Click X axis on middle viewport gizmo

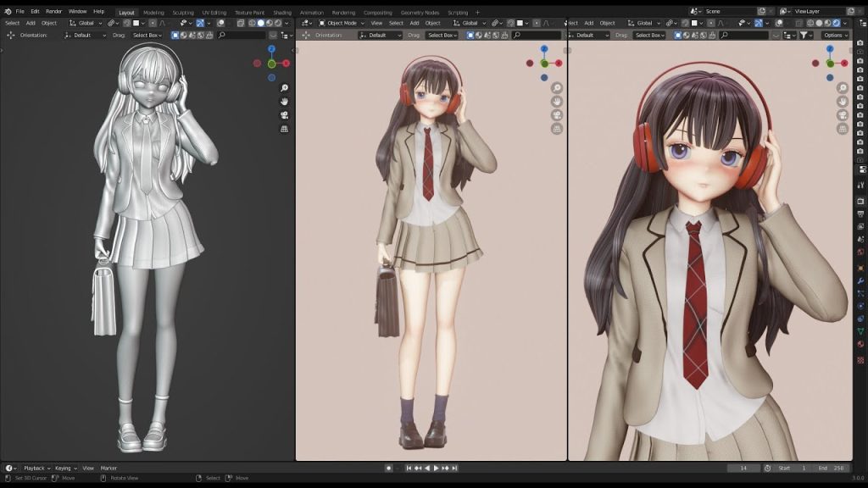(x=559, y=63)
